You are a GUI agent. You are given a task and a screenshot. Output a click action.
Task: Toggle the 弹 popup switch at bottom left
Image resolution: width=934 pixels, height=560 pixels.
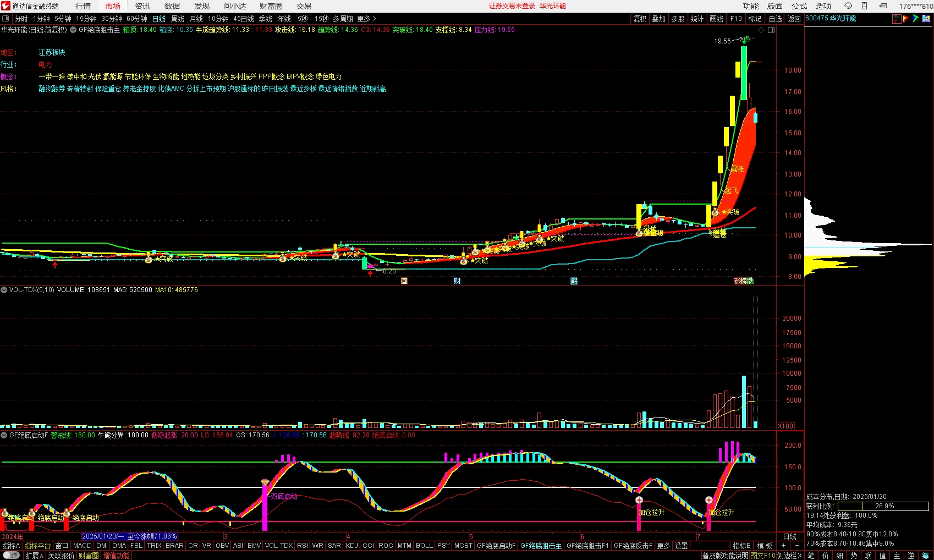tap(11, 556)
